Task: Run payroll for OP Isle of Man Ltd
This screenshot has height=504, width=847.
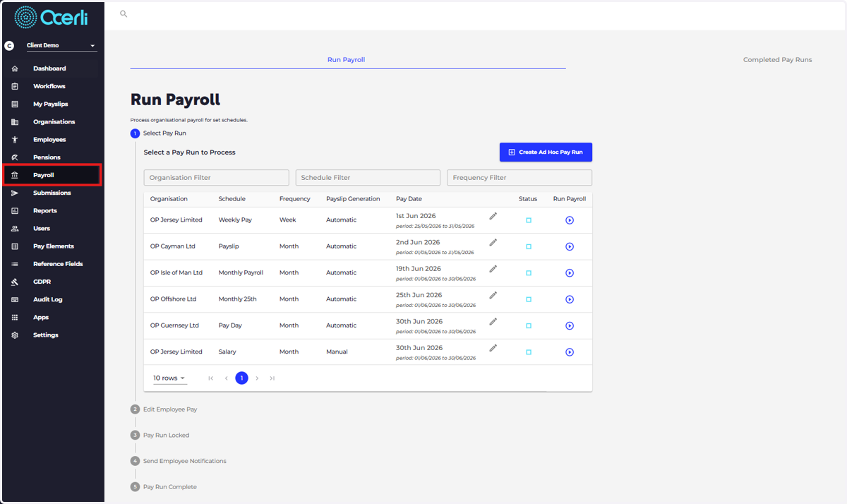Action: click(570, 273)
